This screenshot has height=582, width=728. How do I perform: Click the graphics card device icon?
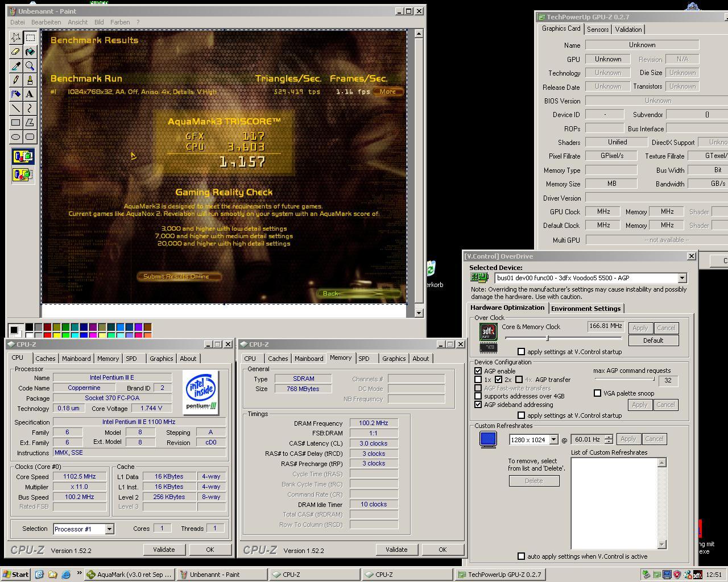tap(479, 277)
